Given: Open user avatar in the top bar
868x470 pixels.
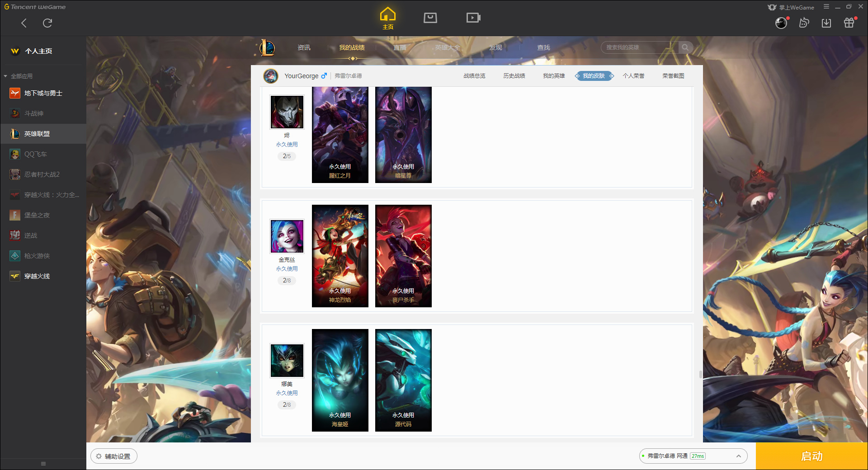Looking at the screenshot, I should [x=781, y=23].
